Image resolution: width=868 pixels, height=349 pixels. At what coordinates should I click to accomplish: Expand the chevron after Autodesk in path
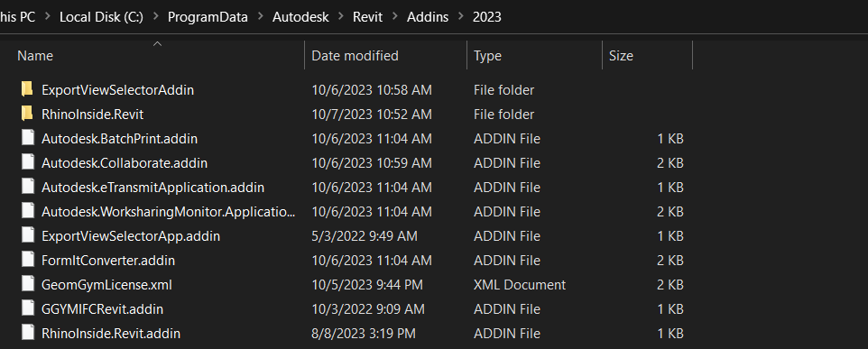pyautogui.click(x=341, y=17)
